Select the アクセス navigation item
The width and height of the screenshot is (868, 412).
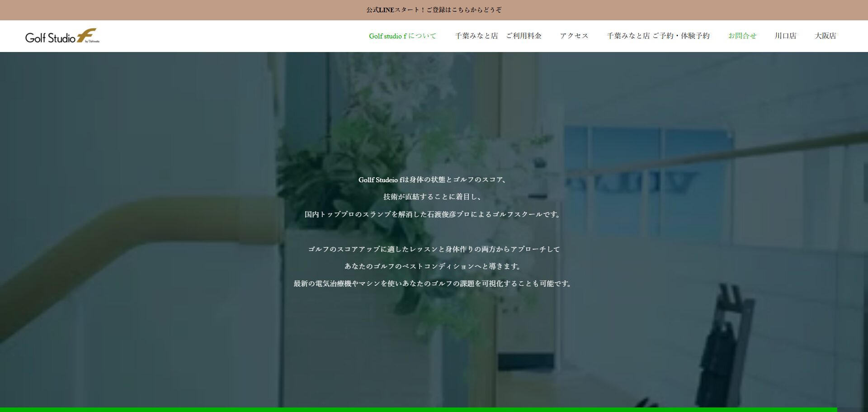coord(574,36)
